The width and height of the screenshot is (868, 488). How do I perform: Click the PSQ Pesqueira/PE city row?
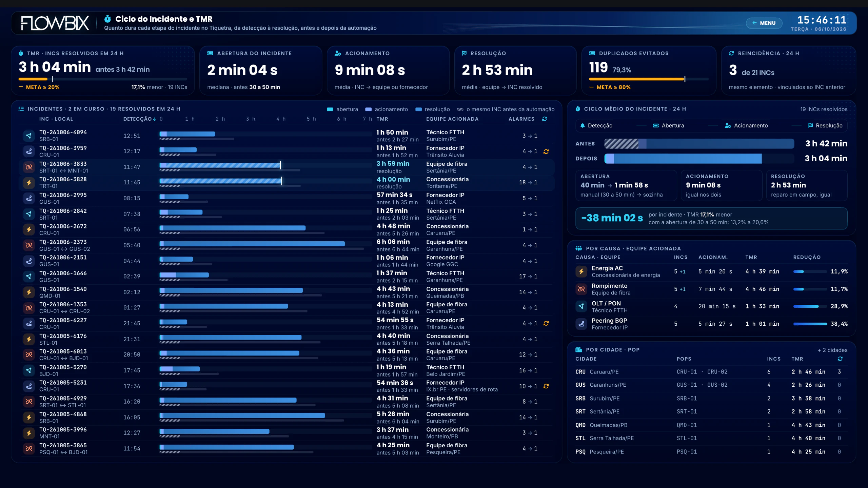(x=711, y=452)
